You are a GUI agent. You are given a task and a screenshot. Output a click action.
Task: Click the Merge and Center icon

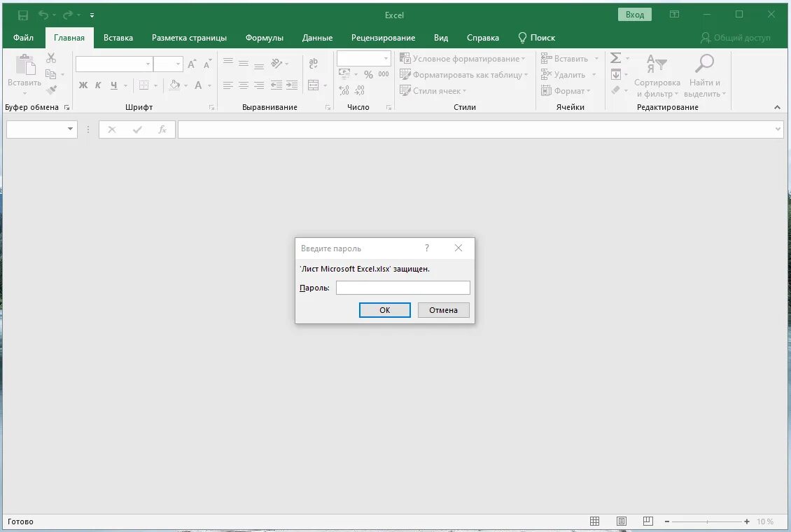point(314,85)
